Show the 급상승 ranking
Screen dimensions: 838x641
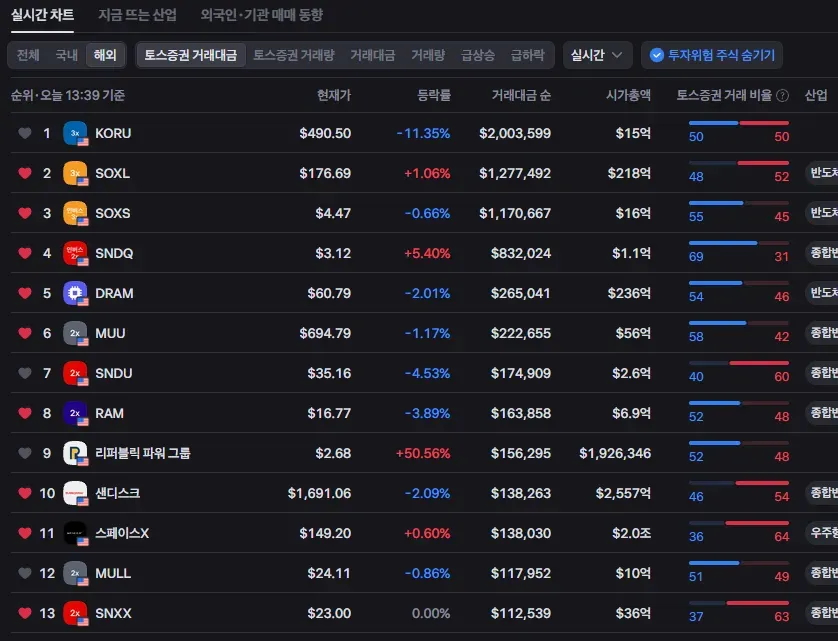(x=478, y=55)
